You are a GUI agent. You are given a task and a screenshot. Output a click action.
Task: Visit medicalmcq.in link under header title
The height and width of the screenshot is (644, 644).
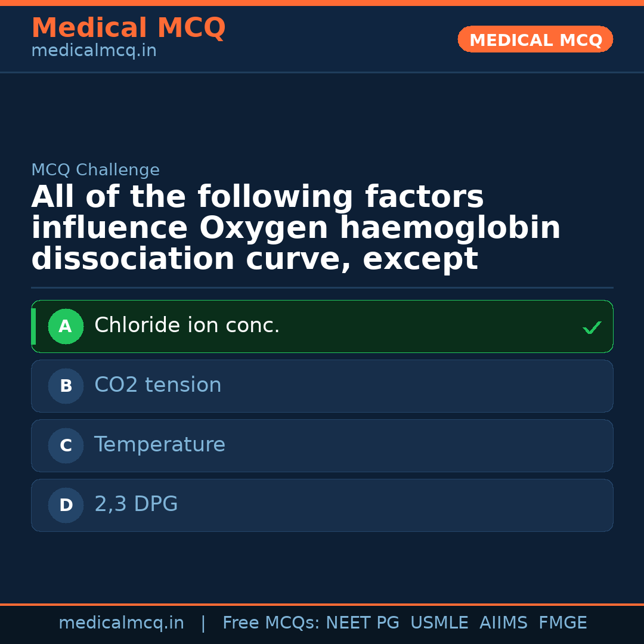(94, 51)
